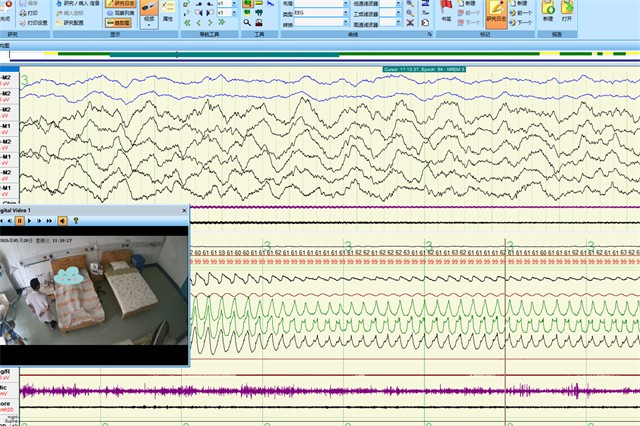The height and width of the screenshot is (426, 640).
Task: Toggle the 研究日志 display button
Action: tap(120, 4)
